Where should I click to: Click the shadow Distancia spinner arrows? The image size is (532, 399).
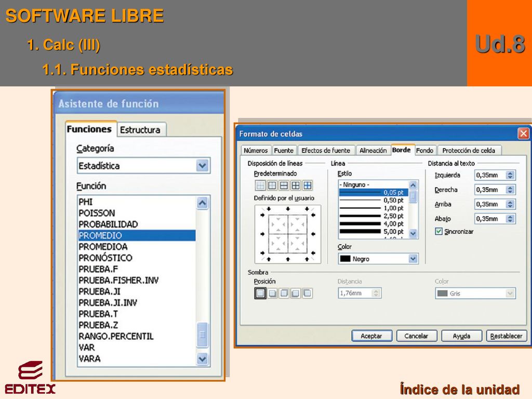point(376,293)
